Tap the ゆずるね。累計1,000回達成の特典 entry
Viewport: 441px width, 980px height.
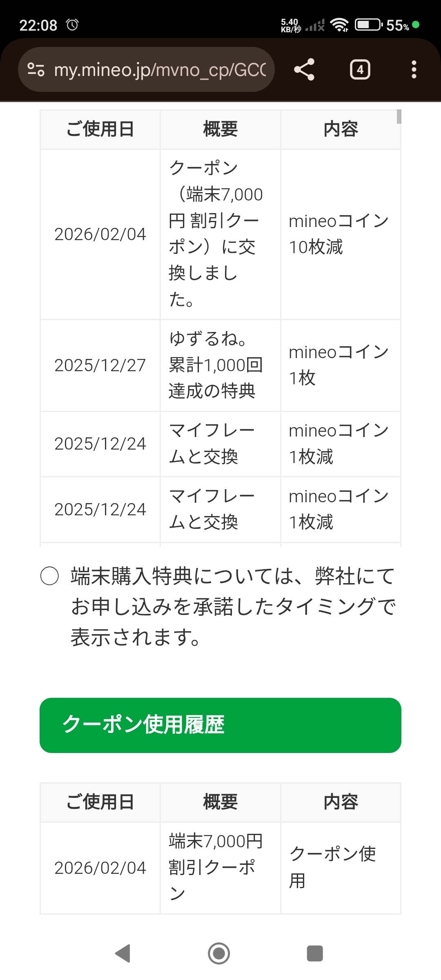(x=216, y=365)
